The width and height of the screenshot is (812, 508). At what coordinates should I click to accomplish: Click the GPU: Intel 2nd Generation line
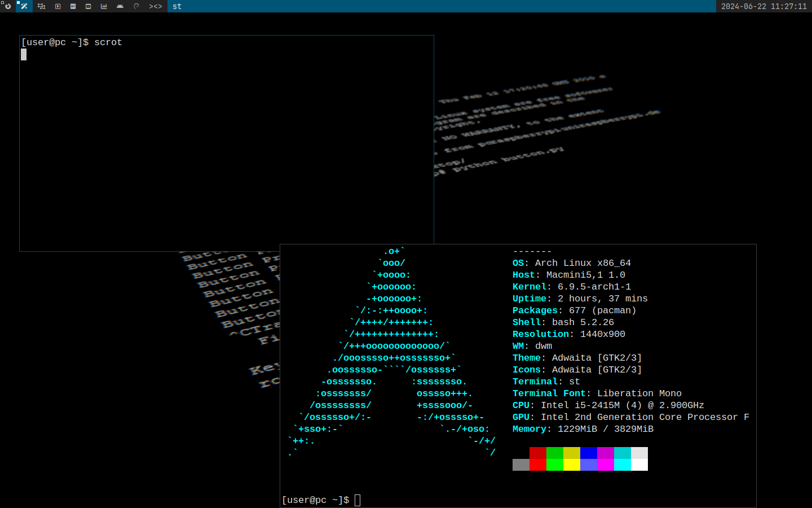point(631,417)
